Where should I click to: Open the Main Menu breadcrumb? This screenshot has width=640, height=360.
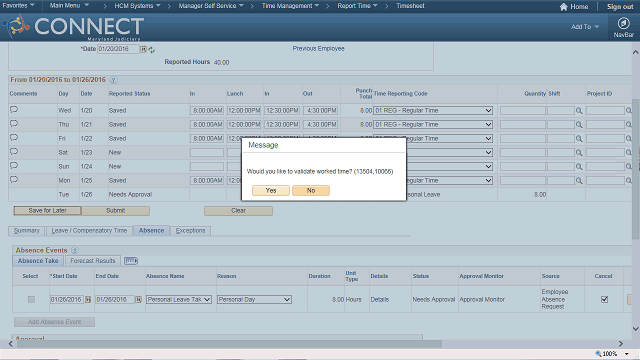pyautogui.click(x=69, y=6)
